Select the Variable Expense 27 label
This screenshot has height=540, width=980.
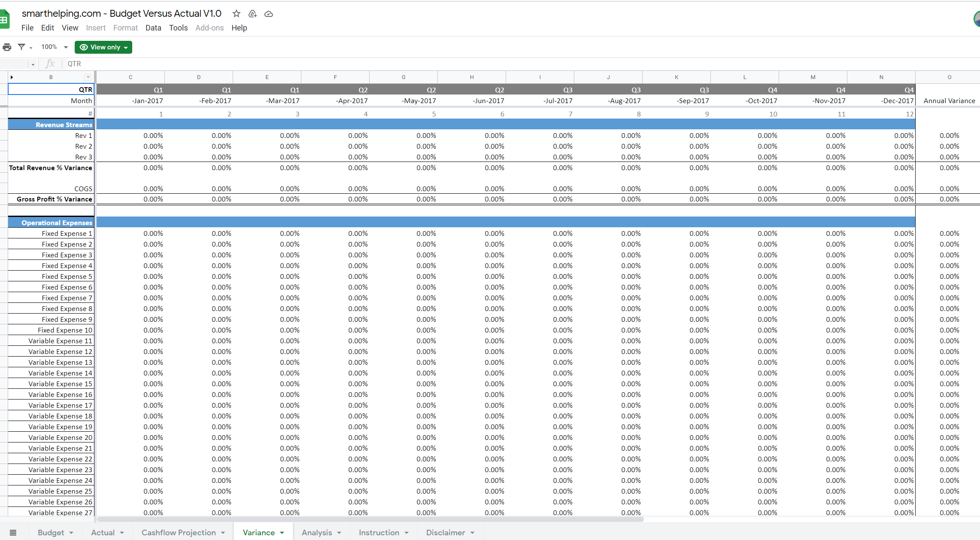click(51, 512)
